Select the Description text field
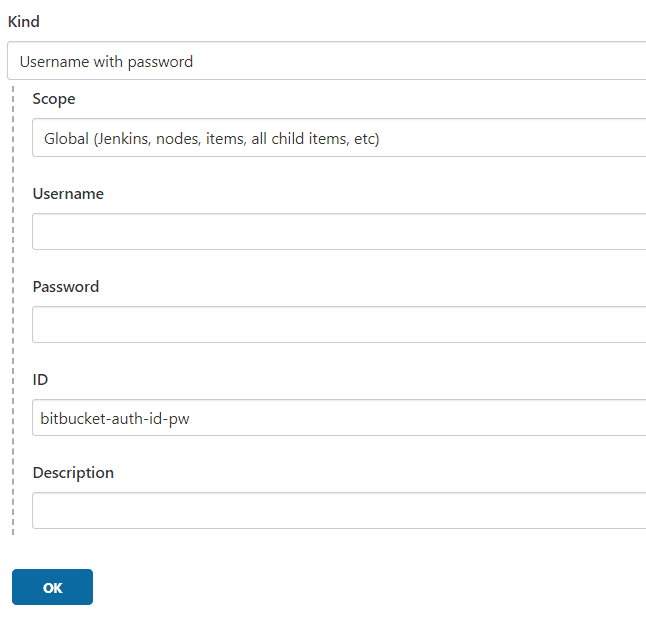646x644 pixels. (338, 510)
